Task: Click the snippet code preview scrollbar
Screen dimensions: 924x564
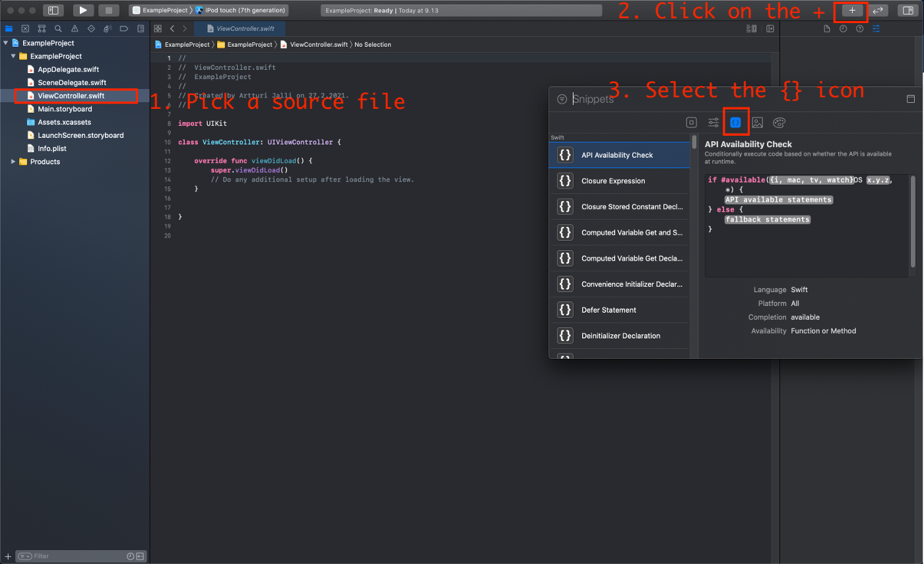Action: point(913,221)
